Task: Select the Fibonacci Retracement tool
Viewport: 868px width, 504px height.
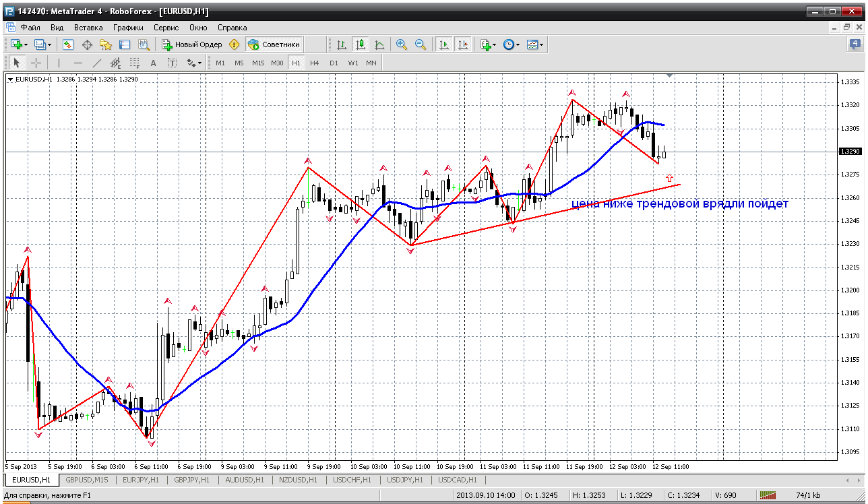Action: 135,63
